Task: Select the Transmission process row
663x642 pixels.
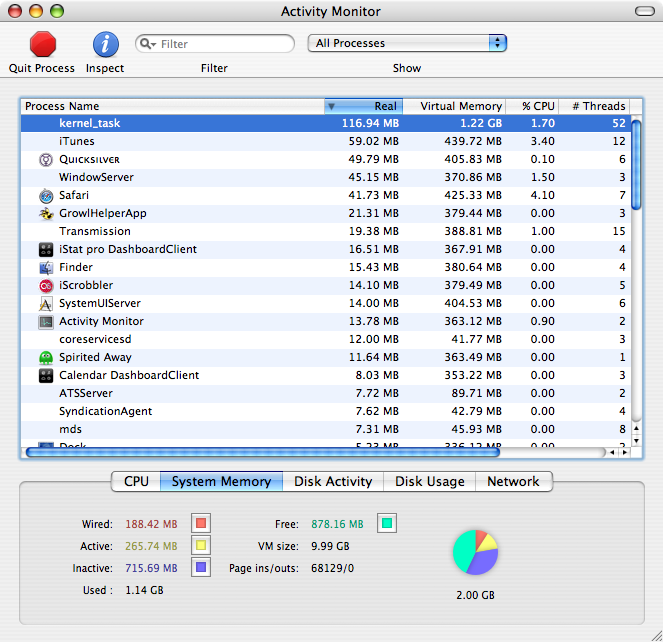Action: point(326,231)
